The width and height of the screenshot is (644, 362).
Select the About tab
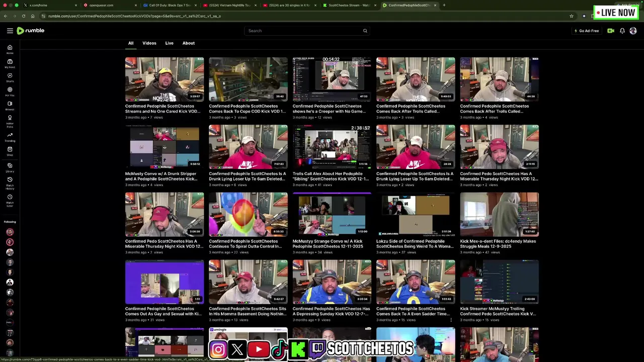pyautogui.click(x=189, y=43)
